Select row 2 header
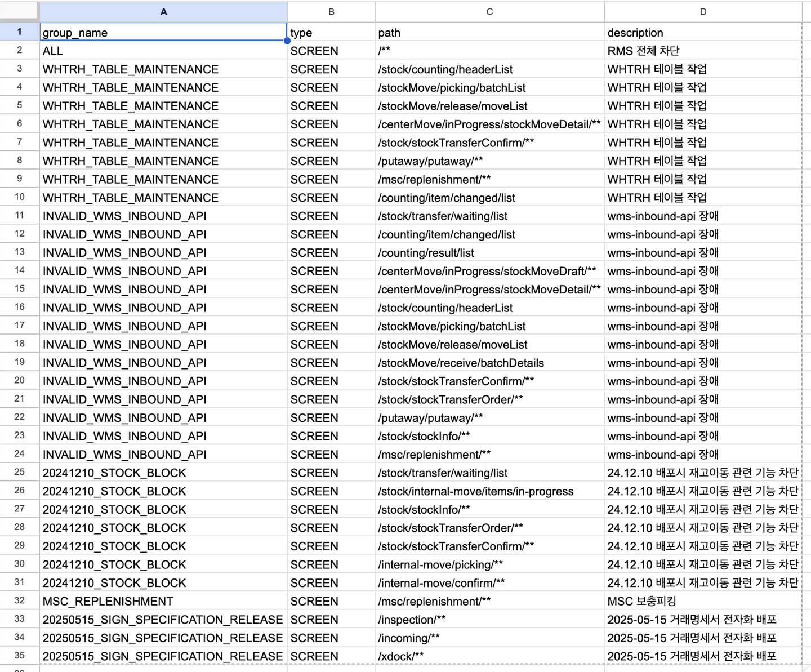Viewport: 811px width, 672px height. click(20, 51)
